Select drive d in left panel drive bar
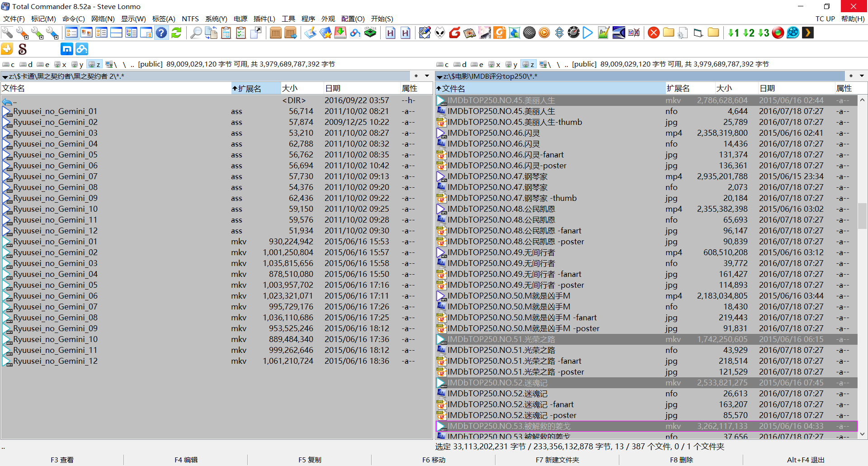 [26, 64]
